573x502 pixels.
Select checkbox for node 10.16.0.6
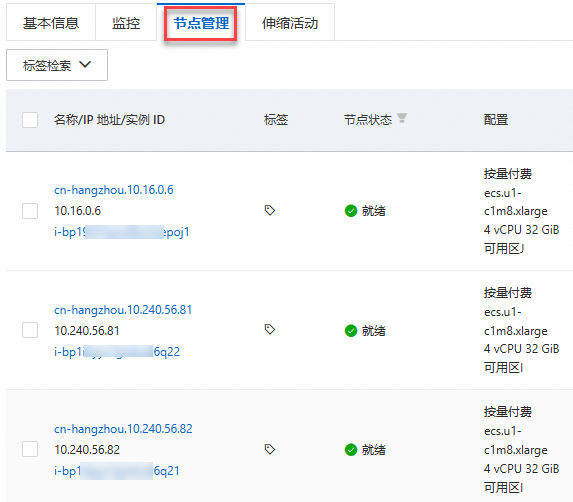coord(30,211)
